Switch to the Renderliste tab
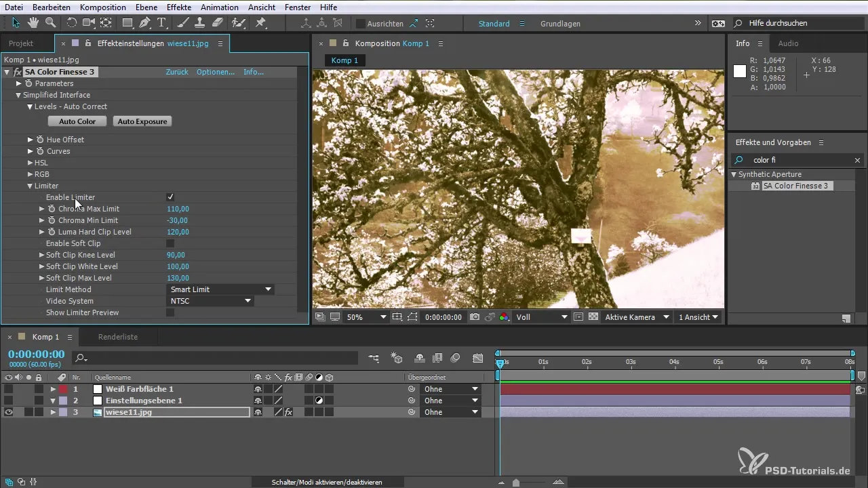This screenshot has width=868, height=488. coord(118,337)
